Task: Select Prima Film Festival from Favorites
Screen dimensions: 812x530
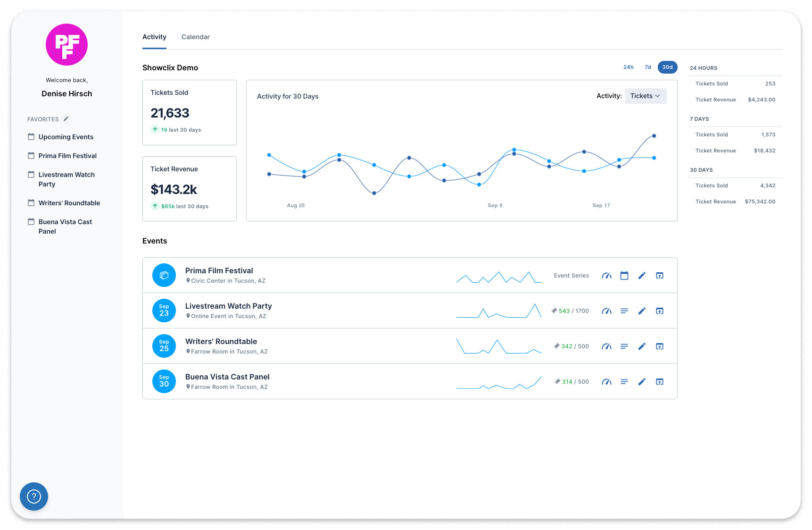Action: [67, 155]
